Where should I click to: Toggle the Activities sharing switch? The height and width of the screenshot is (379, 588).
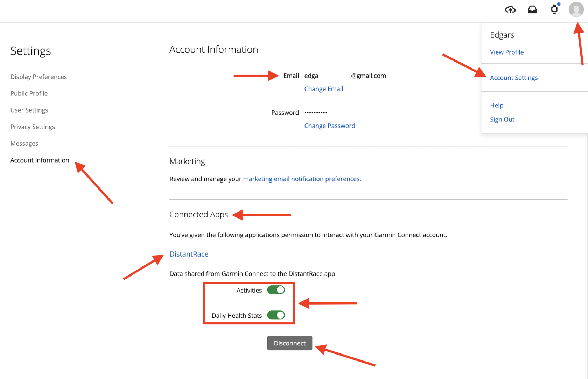tap(276, 290)
